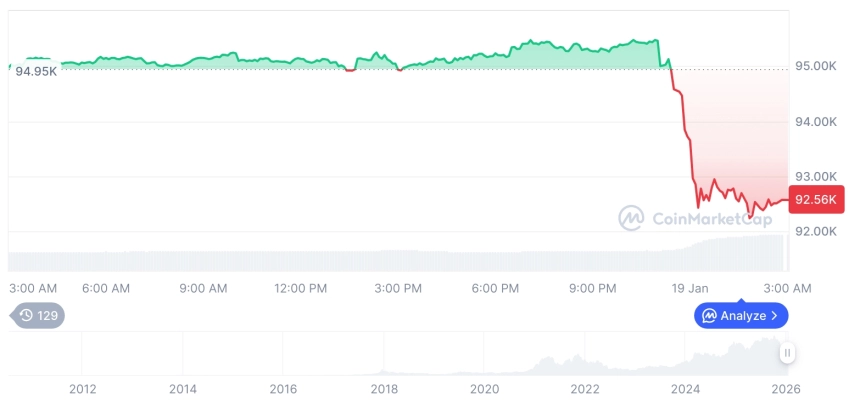This screenshot has width=860, height=401.
Task: Select the 2024 mark on the timeline
Action: [x=685, y=388]
